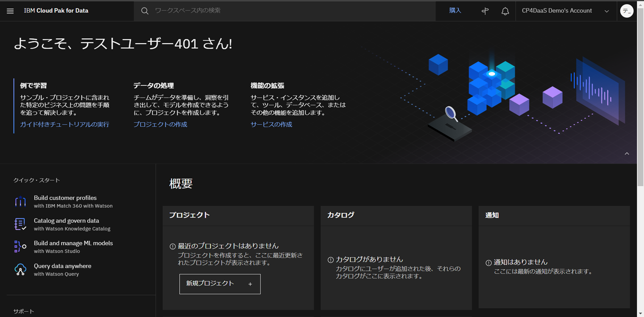Click the 新規プロジェクト button

click(220, 284)
